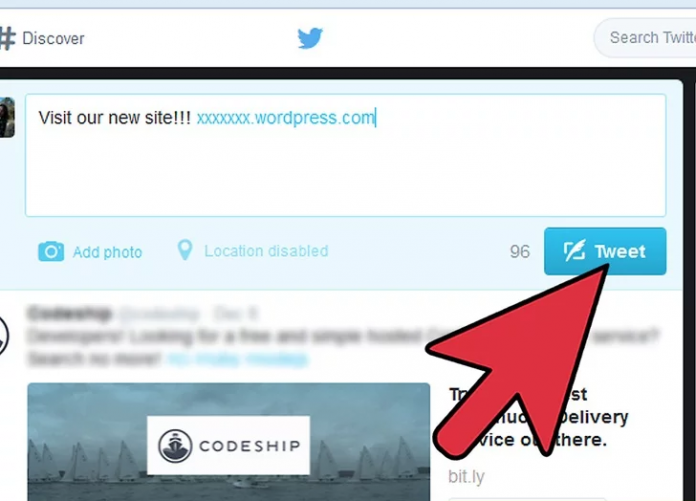Click the Codeship ship logo icon

[x=175, y=446]
